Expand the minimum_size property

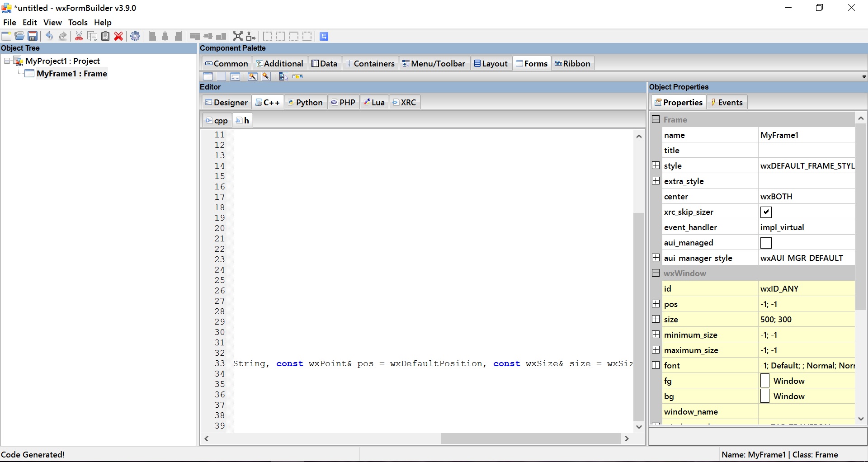(656, 335)
